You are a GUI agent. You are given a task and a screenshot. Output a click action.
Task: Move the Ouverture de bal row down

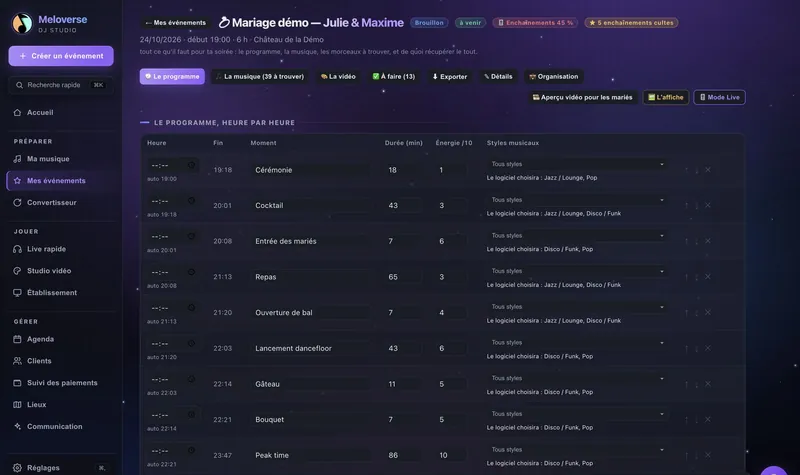pyautogui.click(x=696, y=312)
